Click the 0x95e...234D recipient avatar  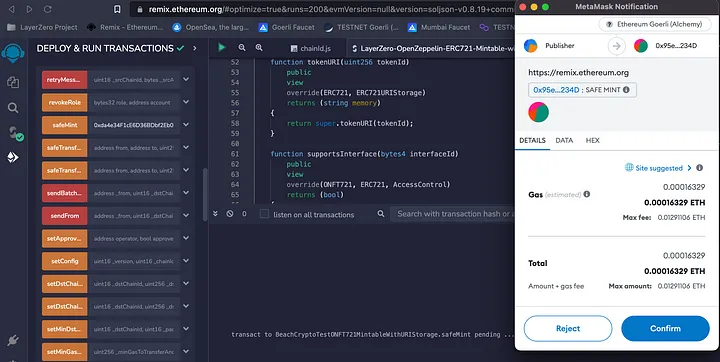641,45
